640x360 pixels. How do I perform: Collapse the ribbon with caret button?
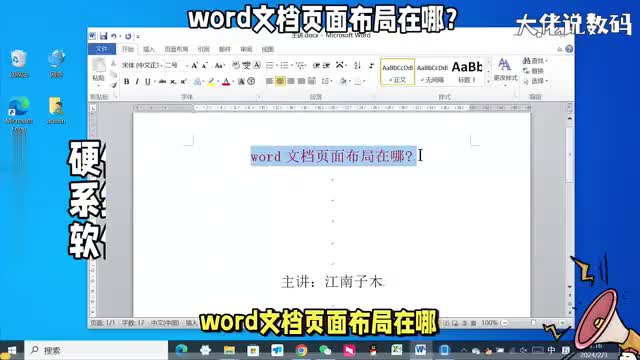click(x=560, y=49)
